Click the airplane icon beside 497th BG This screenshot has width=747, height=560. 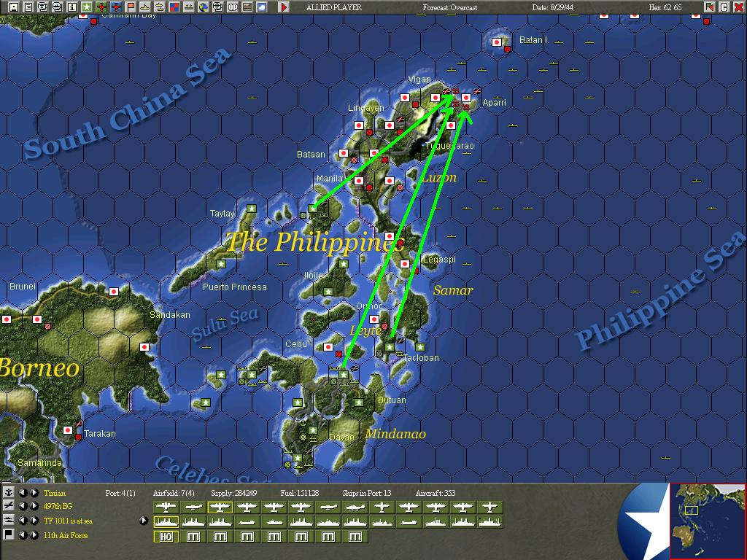click(x=8, y=506)
